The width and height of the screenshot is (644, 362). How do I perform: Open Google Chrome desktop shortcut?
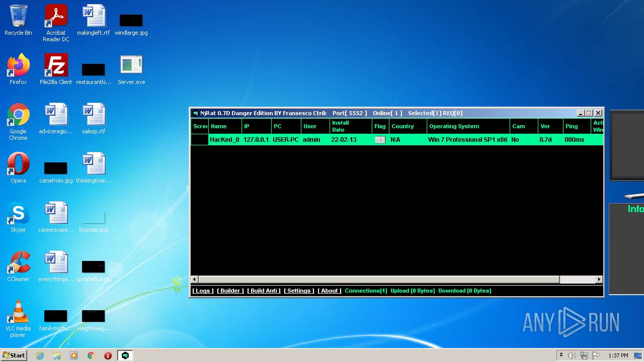(x=18, y=122)
